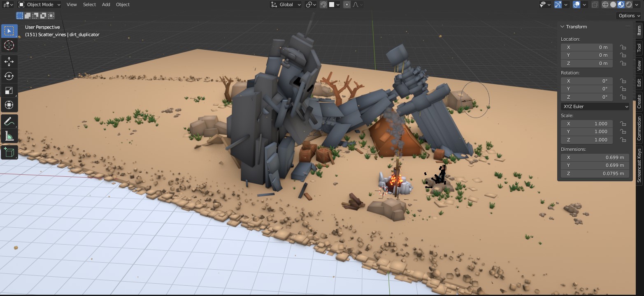Viewport: 644px width, 296px height.
Task: Collapse the Transform panel
Action: point(563,27)
